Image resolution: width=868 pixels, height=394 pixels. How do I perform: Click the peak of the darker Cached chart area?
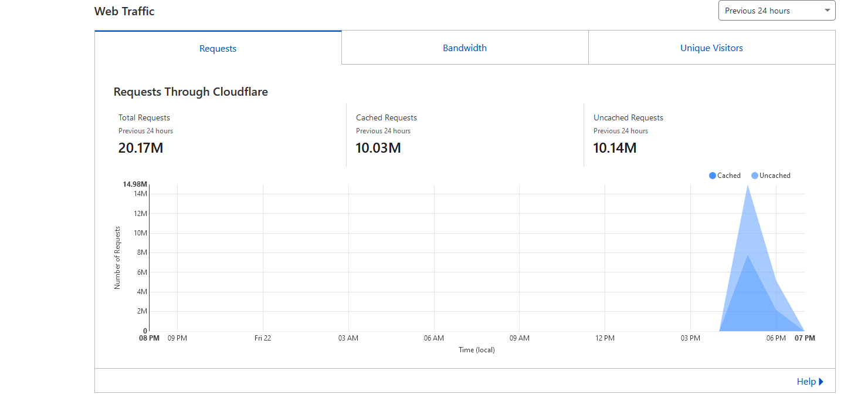(748, 258)
